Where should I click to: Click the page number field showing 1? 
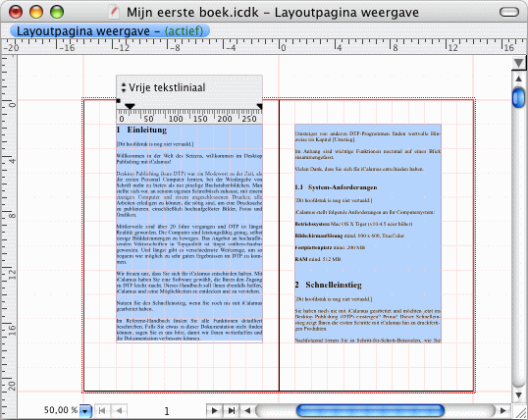[x=167, y=411]
